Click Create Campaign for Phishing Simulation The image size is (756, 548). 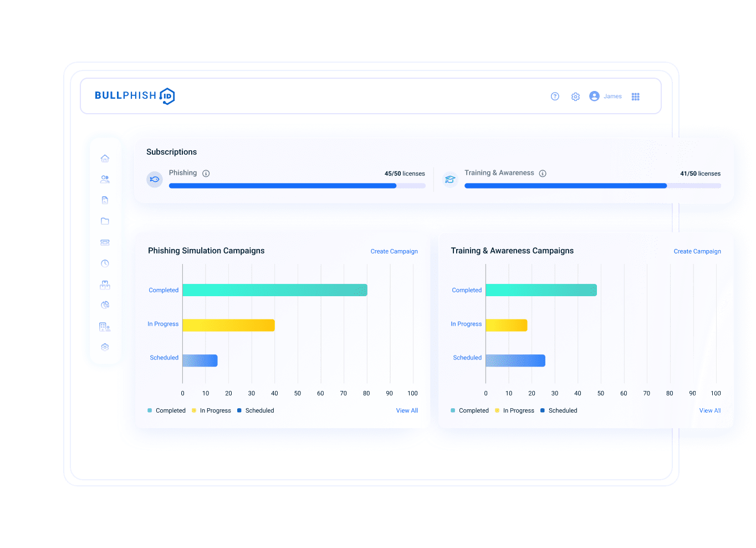[x=394, y=251]
